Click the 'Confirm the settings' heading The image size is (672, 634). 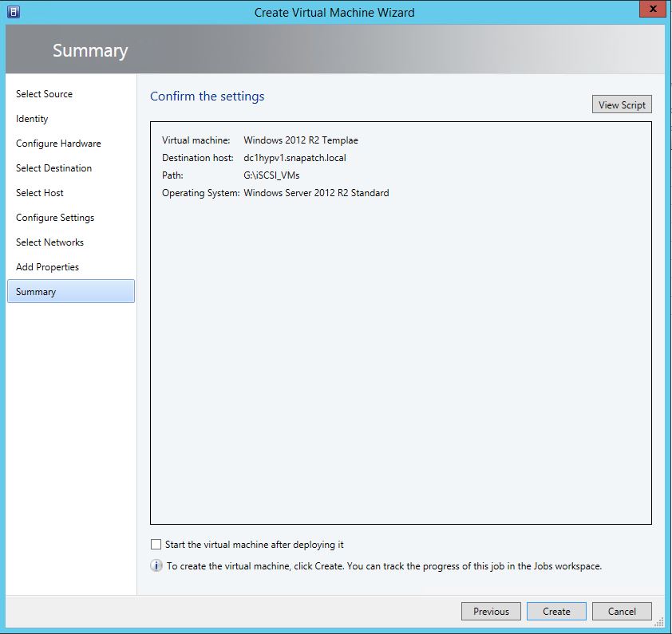point(207,96)
